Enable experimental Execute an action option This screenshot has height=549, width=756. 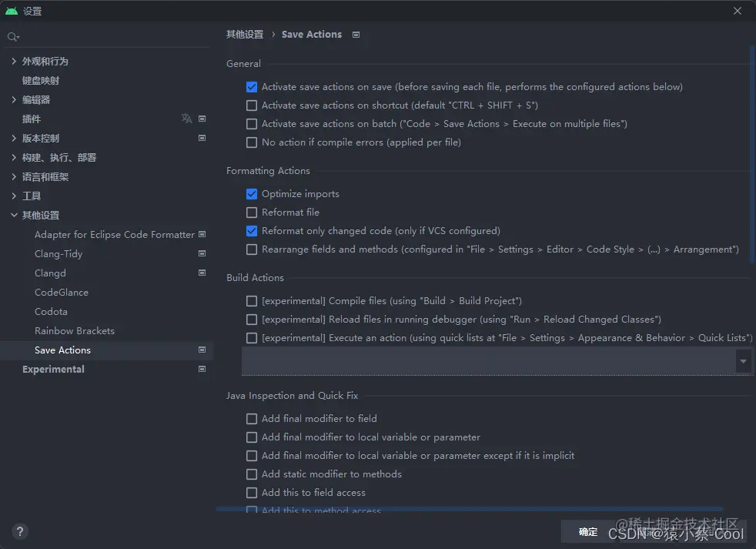[x=251, y=338]
